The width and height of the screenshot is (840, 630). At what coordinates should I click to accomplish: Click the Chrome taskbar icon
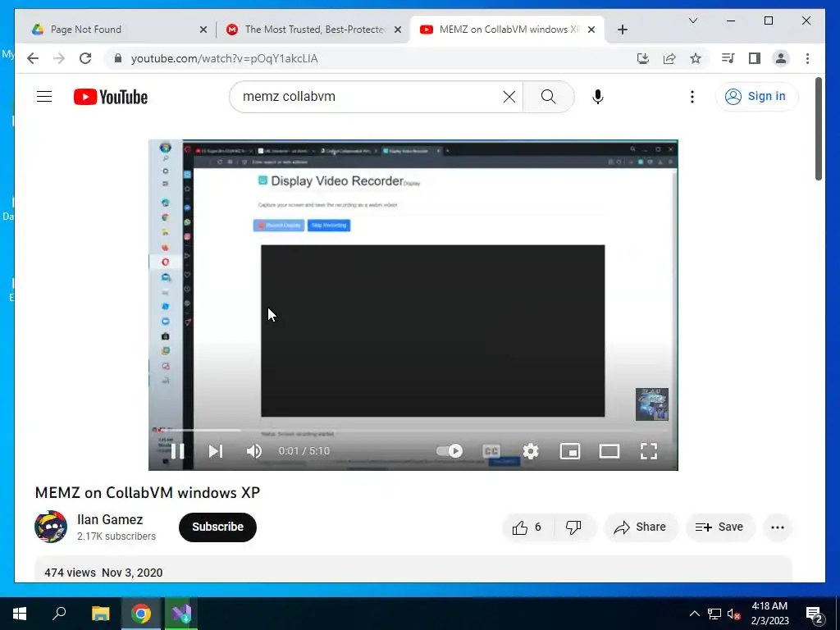coord(141,614)
